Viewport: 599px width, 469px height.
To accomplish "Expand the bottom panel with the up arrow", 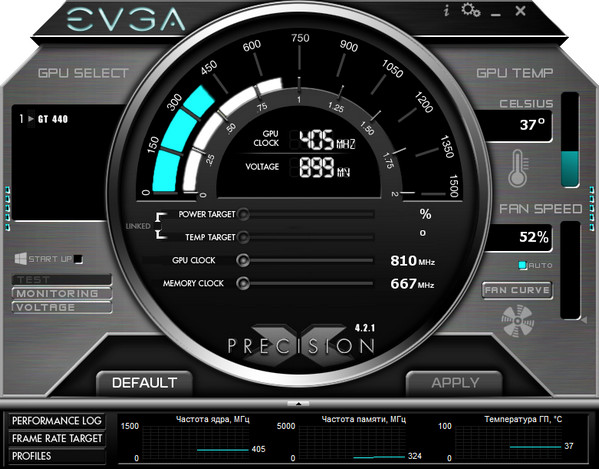I will pyautogui.click(x=298, y=403).
